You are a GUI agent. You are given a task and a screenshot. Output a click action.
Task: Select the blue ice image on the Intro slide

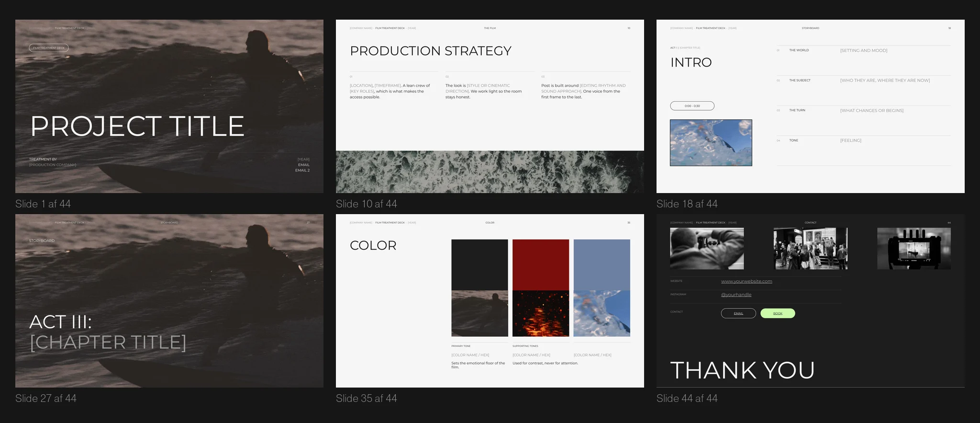click(711, 143)
